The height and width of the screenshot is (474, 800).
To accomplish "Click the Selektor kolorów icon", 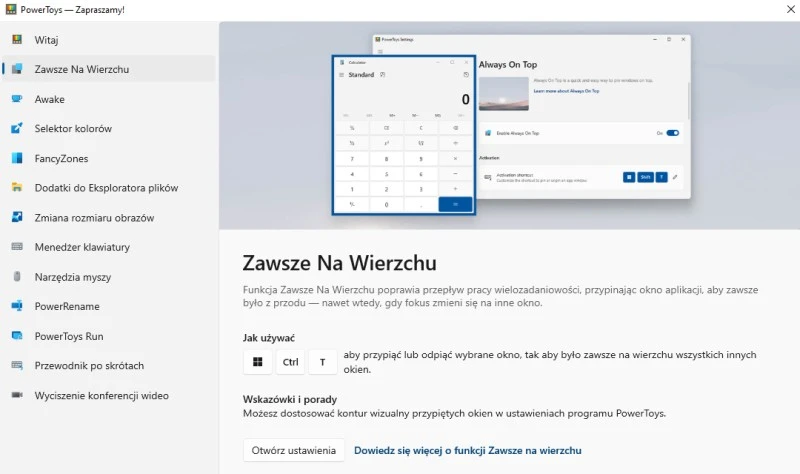I will click(x=17, y=128).
